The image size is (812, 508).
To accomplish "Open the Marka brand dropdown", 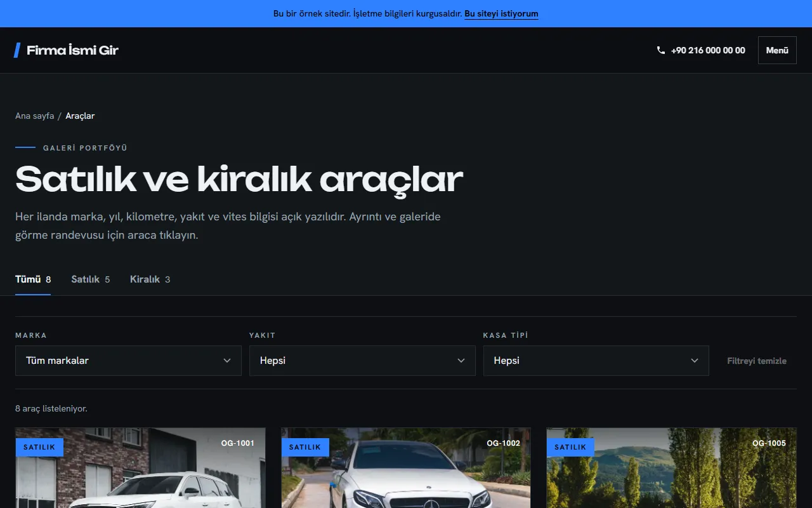I will pyautogui.click(x=128, y=361).
